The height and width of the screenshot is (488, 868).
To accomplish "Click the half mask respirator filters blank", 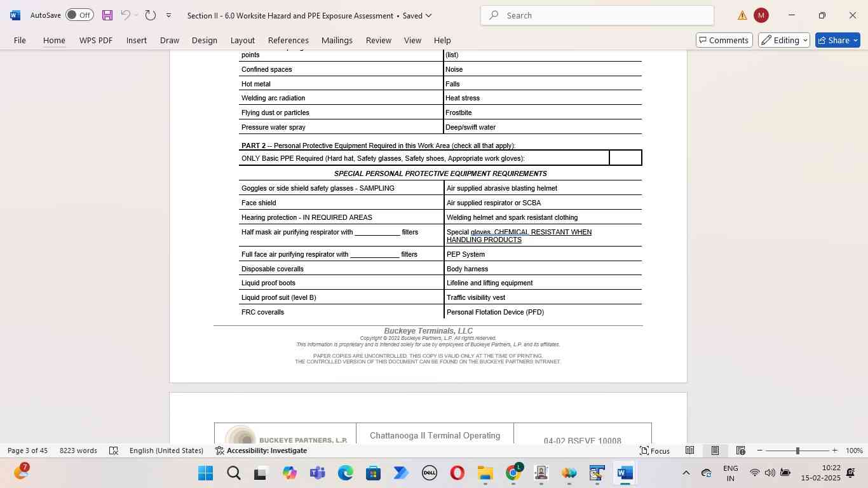I will (377, 233).
